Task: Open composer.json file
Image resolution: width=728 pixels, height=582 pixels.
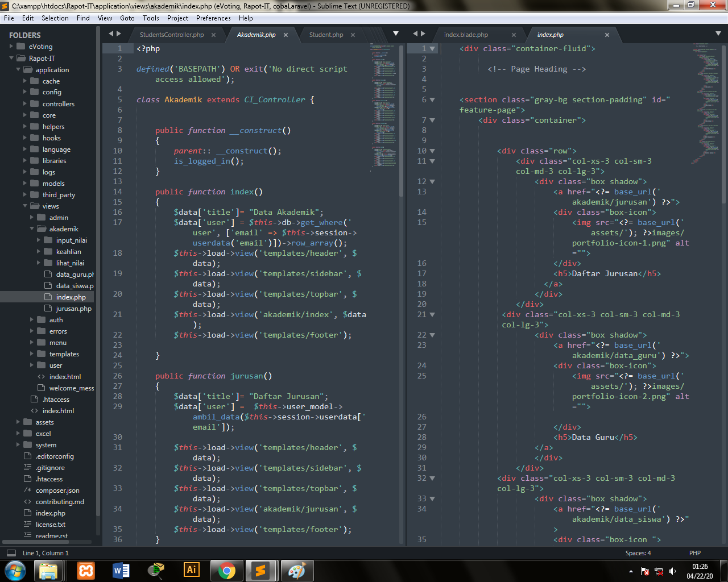Action: (57, 490)
